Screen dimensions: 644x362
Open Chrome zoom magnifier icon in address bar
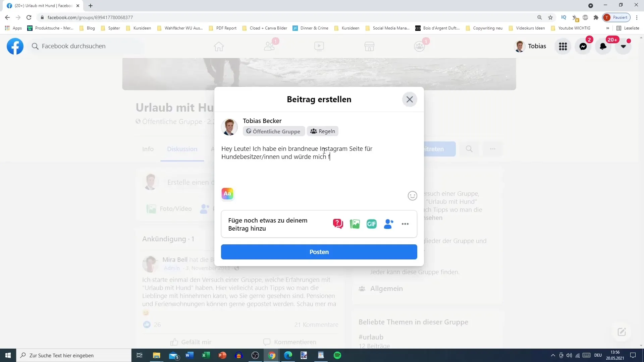tap(540, 17)
